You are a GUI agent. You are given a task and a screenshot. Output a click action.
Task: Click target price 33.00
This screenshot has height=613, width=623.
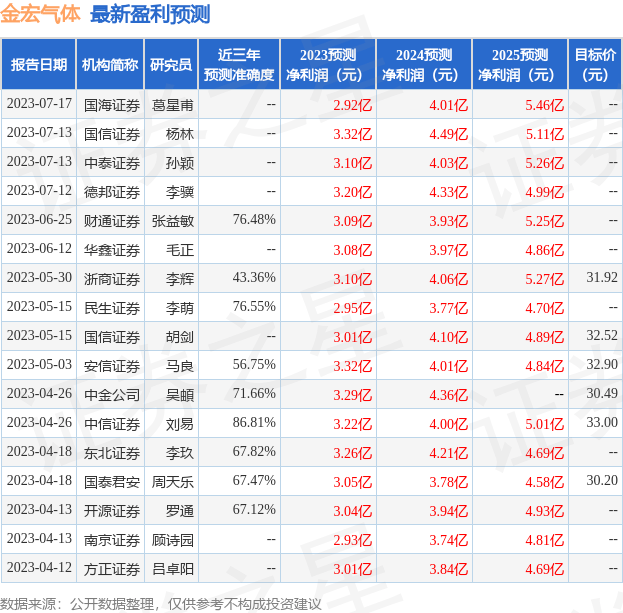pos(602,423)
